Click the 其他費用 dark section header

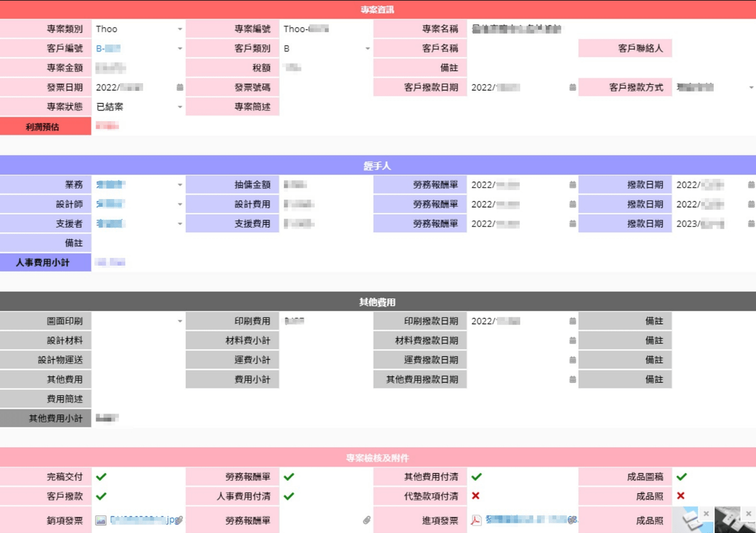[x=378, y=302]
